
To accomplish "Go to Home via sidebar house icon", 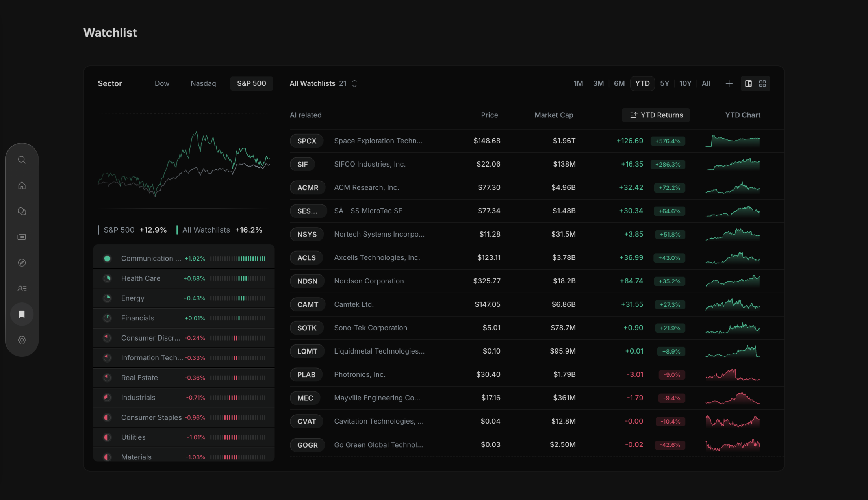I will click(22, 185).
